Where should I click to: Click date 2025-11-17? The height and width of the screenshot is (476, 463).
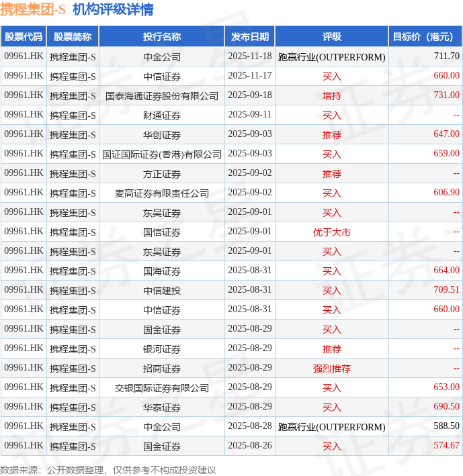tap(250, 76)
